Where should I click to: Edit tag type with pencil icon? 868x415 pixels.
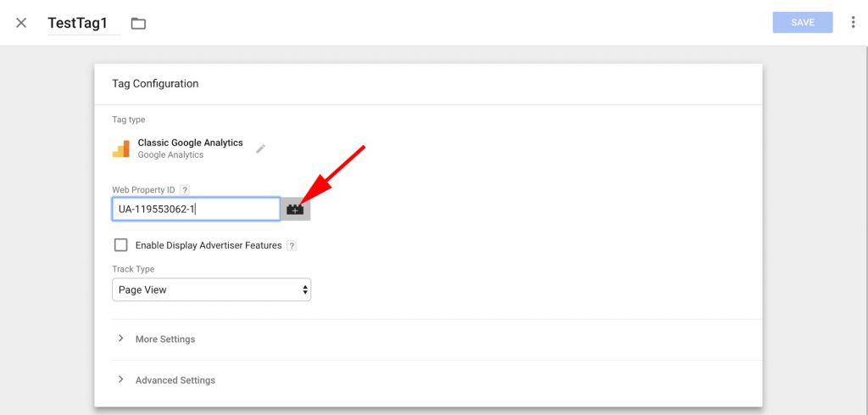click(x=260, y=149)
